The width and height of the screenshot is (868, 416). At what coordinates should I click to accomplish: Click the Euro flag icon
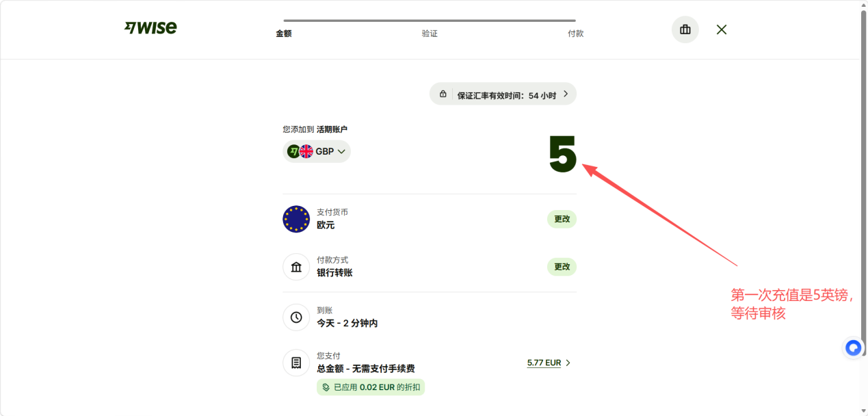pyautogui.click(x=296, y=219)
